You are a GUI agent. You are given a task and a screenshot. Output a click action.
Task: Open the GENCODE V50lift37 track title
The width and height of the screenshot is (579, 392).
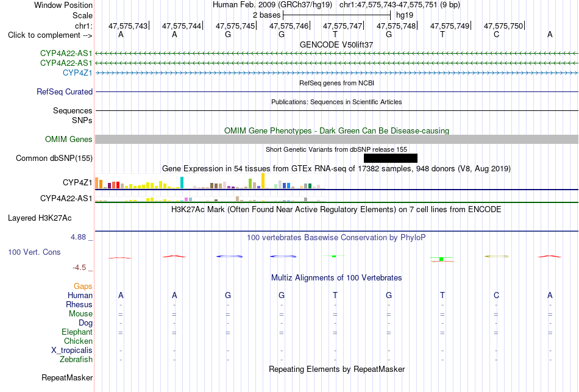[336, 45]
